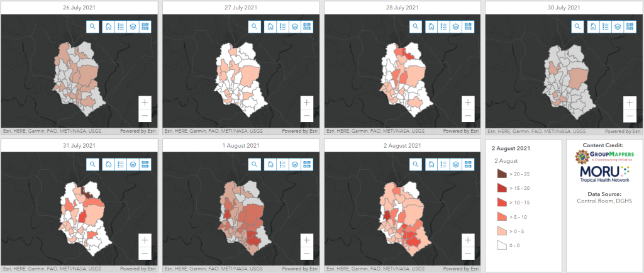Open search on the 26 July 2021 map

coord(92,26)
